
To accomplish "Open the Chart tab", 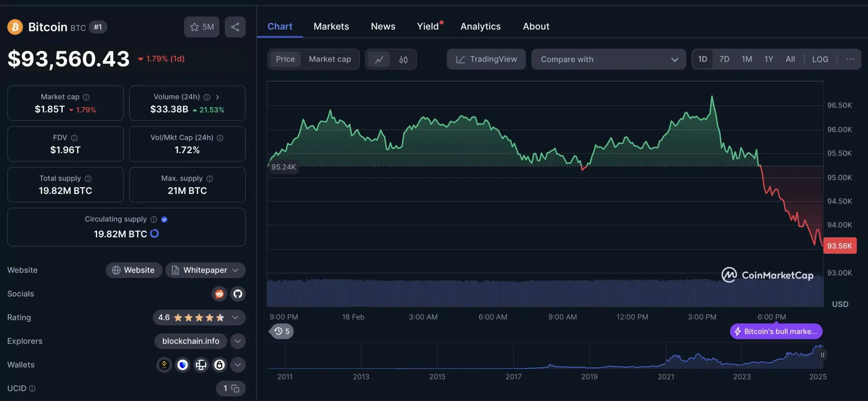I will (x=280, y=26).
